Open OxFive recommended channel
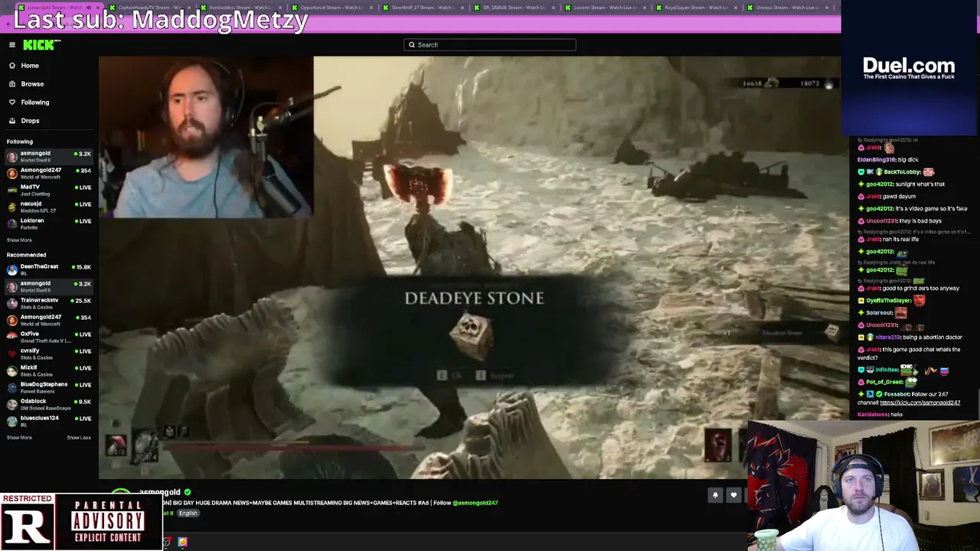This screenshot has width=980, height=551. click(x=49, y=337)
